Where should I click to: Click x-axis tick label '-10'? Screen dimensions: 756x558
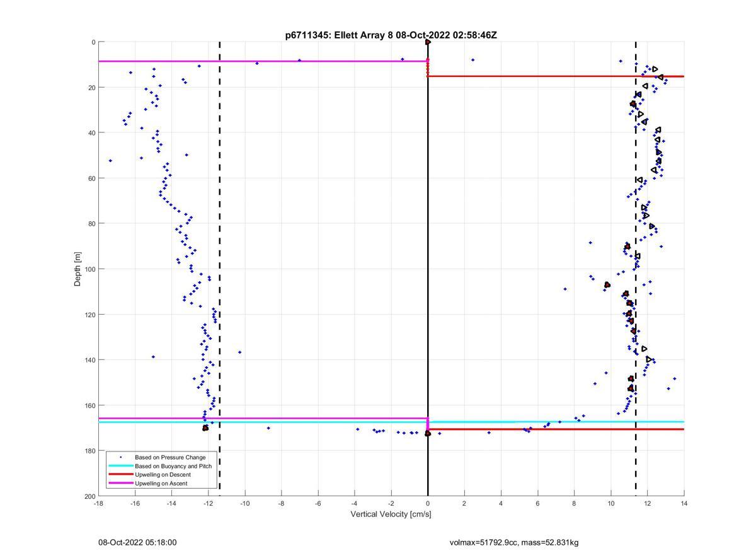(244, 504)
